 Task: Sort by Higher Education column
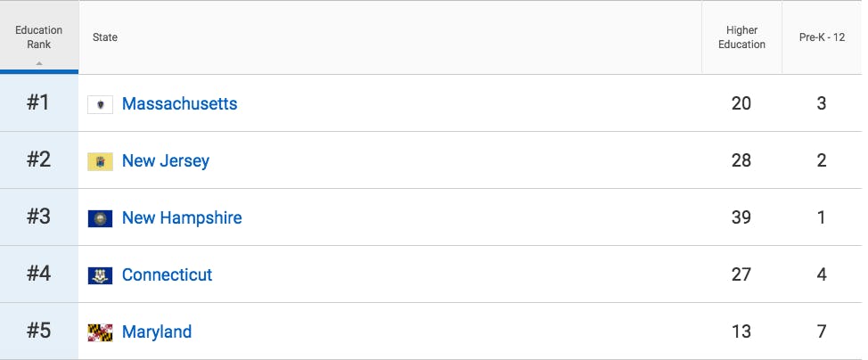(741, 37)
